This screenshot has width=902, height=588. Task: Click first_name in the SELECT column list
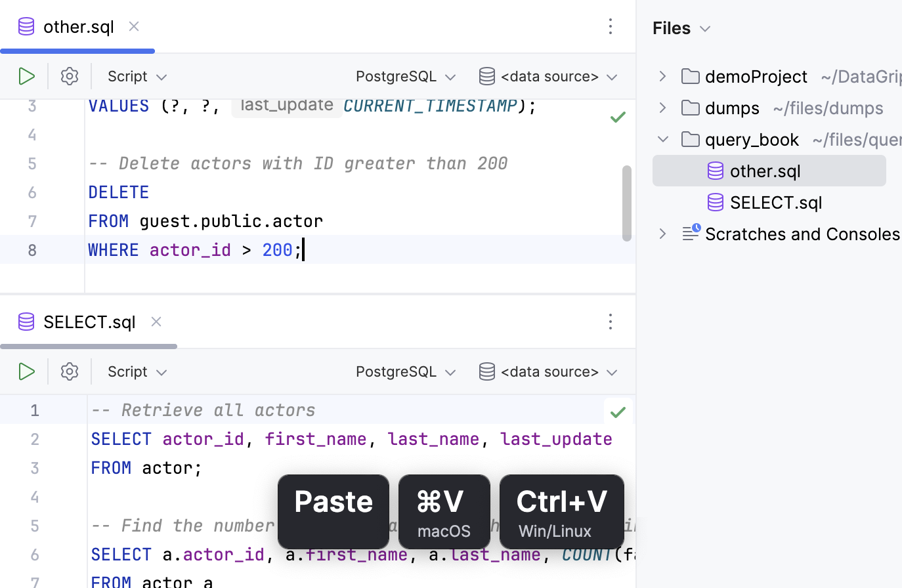click(315, 439)
